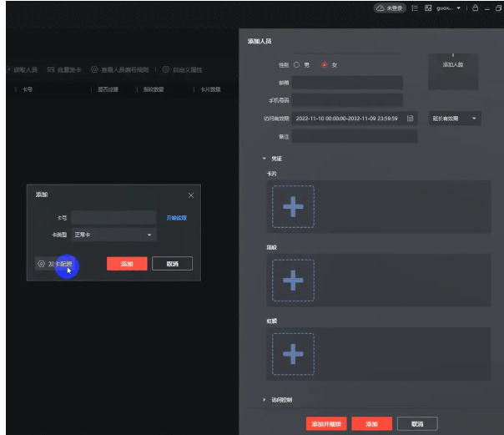Click the 添加并继续 button
504x435 pixels.
pos(325,424)
